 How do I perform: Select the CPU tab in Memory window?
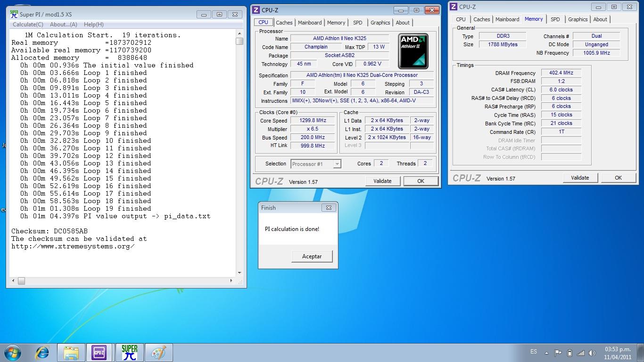(461, 19)
